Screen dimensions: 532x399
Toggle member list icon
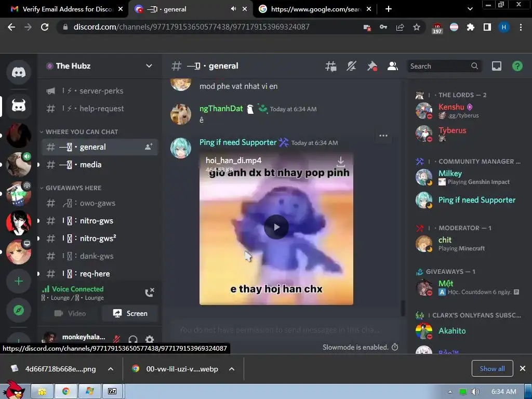(x=393, y=66)
